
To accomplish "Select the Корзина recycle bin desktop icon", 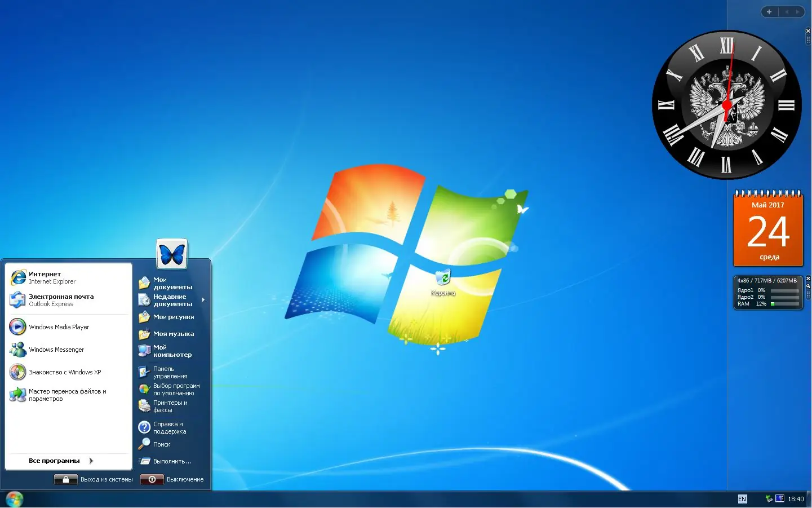I will pyautogui.click(x=443, y=277).
